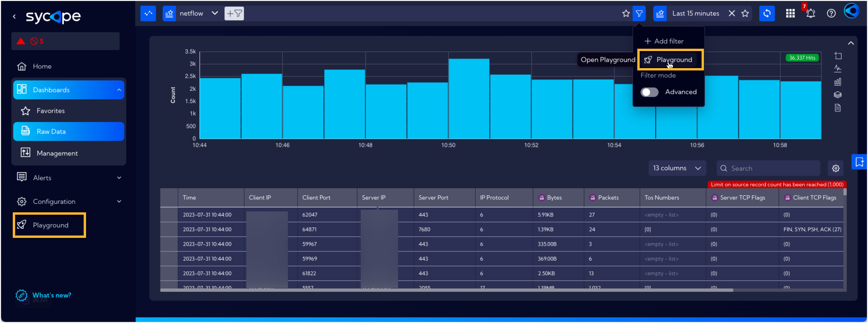The image size is (868, 323).
Task: Open the notifications bell
Action: pyautogui.click(x=810, y=13)
